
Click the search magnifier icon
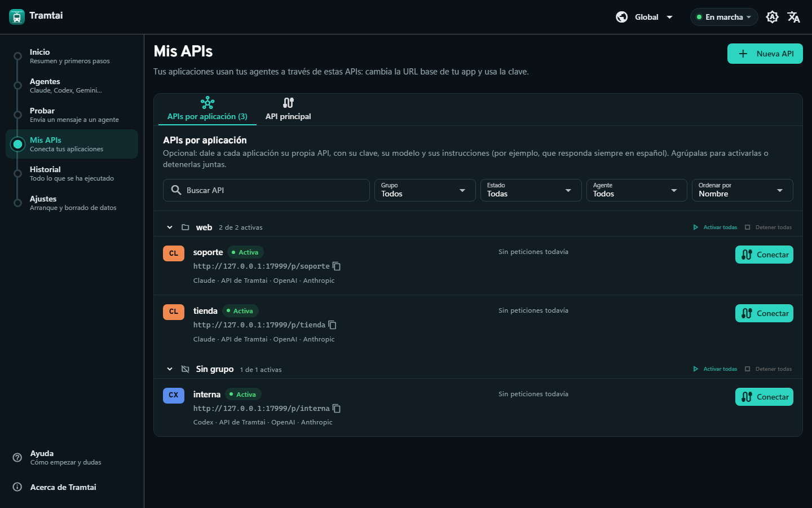176,190
